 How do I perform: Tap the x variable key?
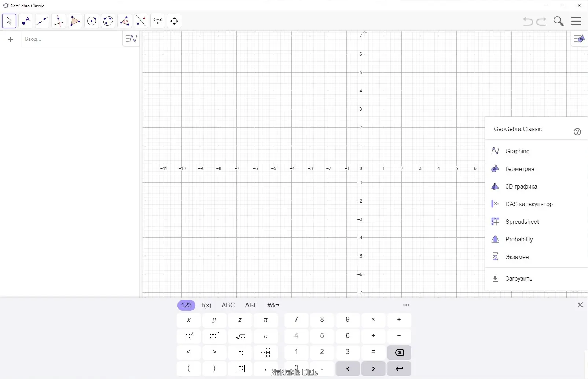pyautogui.click(x=189, y=320)
